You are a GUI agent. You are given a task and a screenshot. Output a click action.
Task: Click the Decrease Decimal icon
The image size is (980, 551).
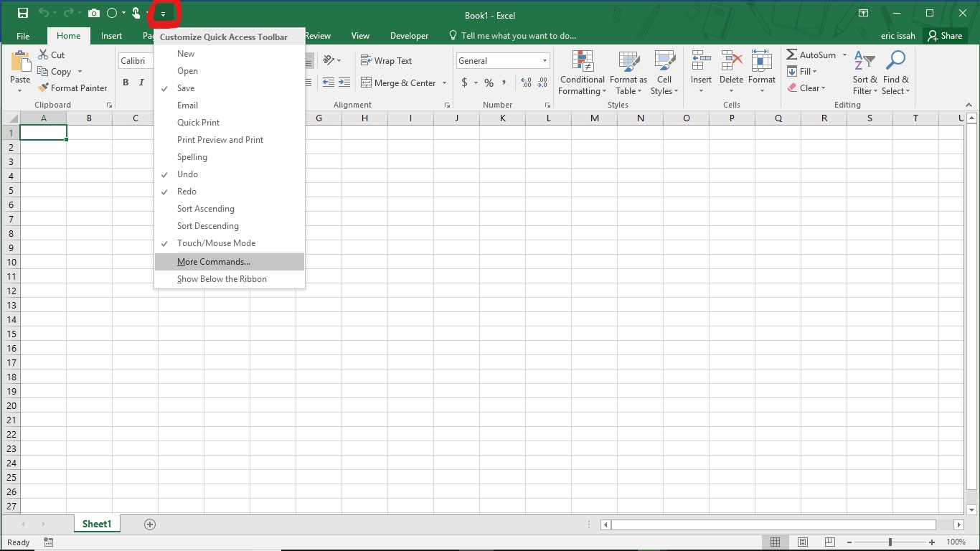[x=542, y=83]
